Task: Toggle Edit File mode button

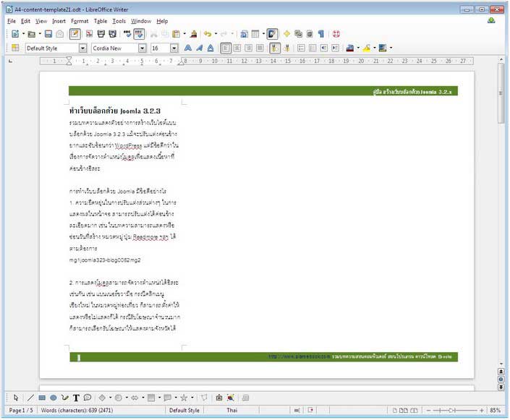Action: click(75, 34)
